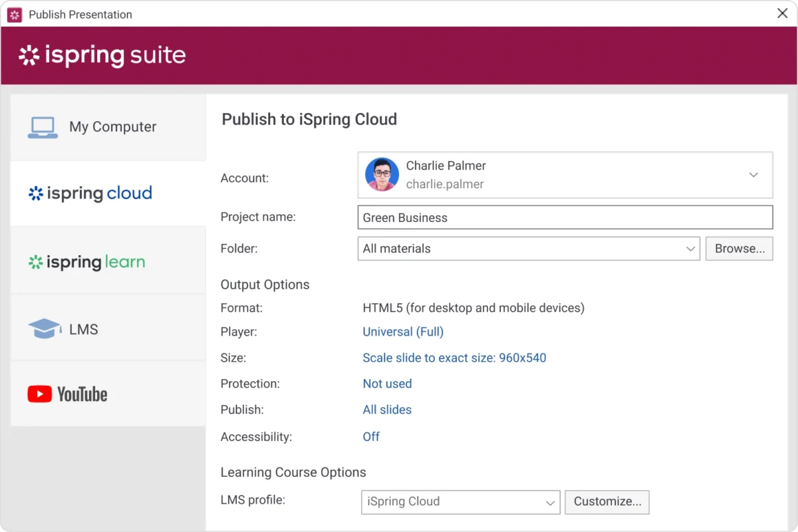Close the Publish Presentation window
Viewport: 798px width, 532px height.
(x=783, y=14)
